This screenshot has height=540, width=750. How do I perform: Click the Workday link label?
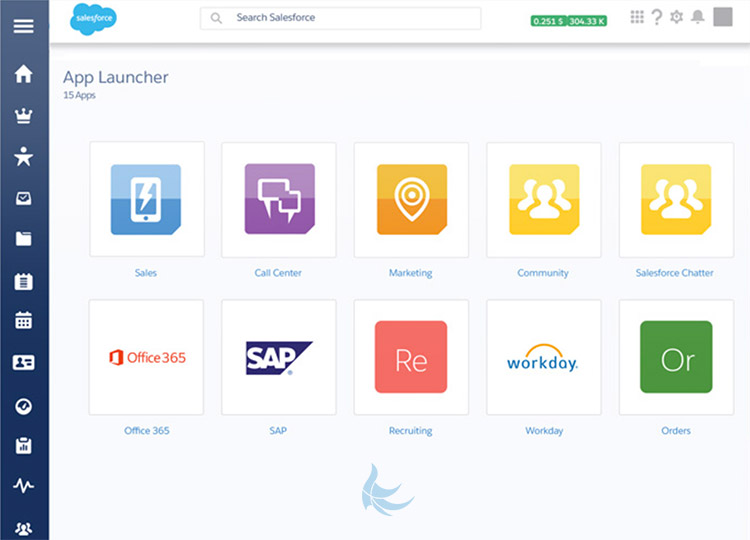[544, 430]
